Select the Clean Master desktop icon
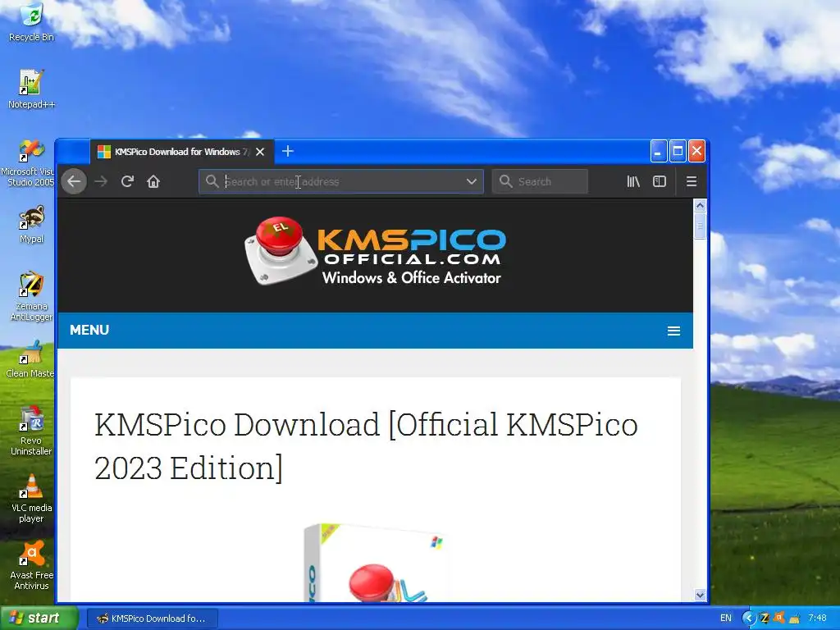Screen dimensions: 840x630 point(30,359)
